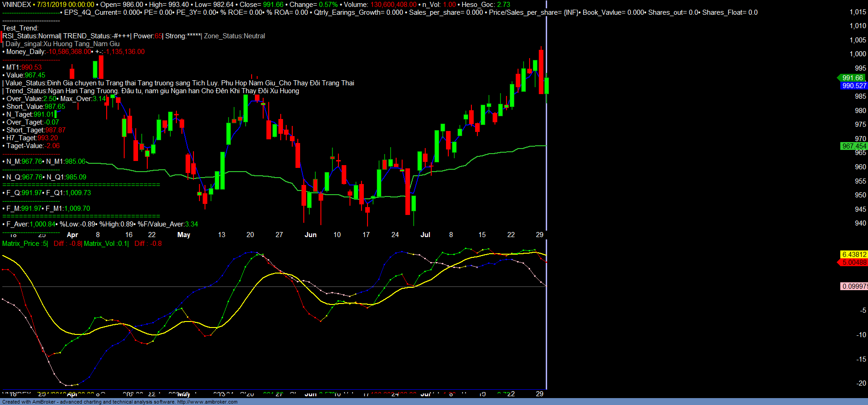Click the purple vertical cursor line
The image size is (868, 405).
pyautogui.click(x=547, y=138)
